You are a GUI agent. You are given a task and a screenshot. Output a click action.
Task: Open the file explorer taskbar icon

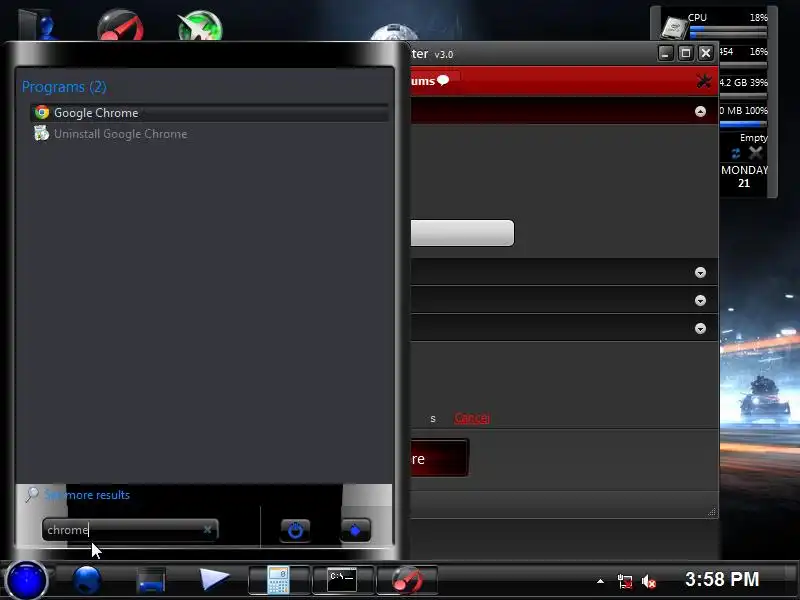pos(151,581)
